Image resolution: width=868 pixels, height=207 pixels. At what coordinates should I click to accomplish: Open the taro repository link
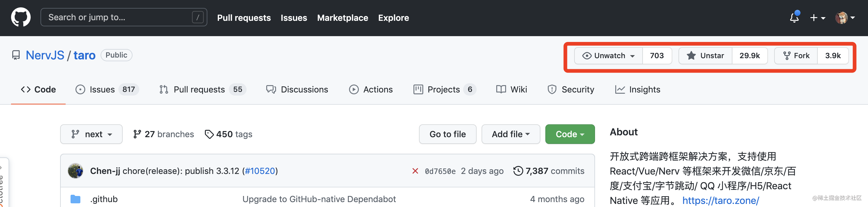coord(85,55)
